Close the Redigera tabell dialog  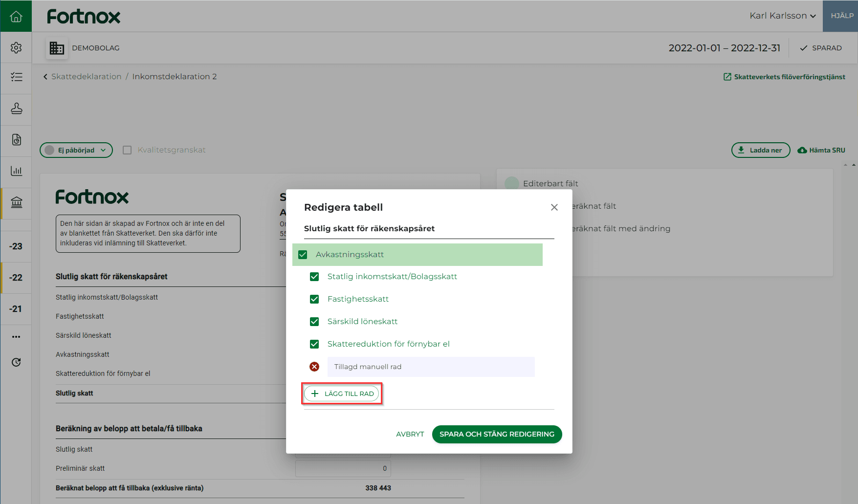554,207
